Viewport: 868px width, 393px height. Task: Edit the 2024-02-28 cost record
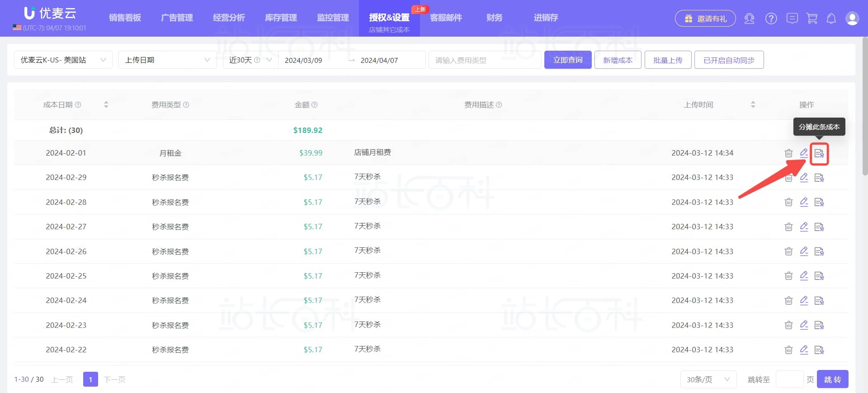pos(804,202)
